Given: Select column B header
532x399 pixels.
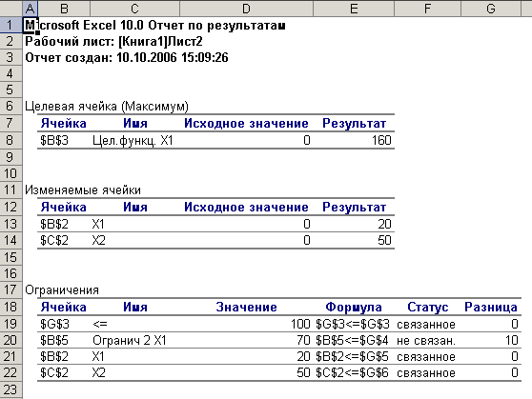Looking at the screenshot, I should coord(64,9).
